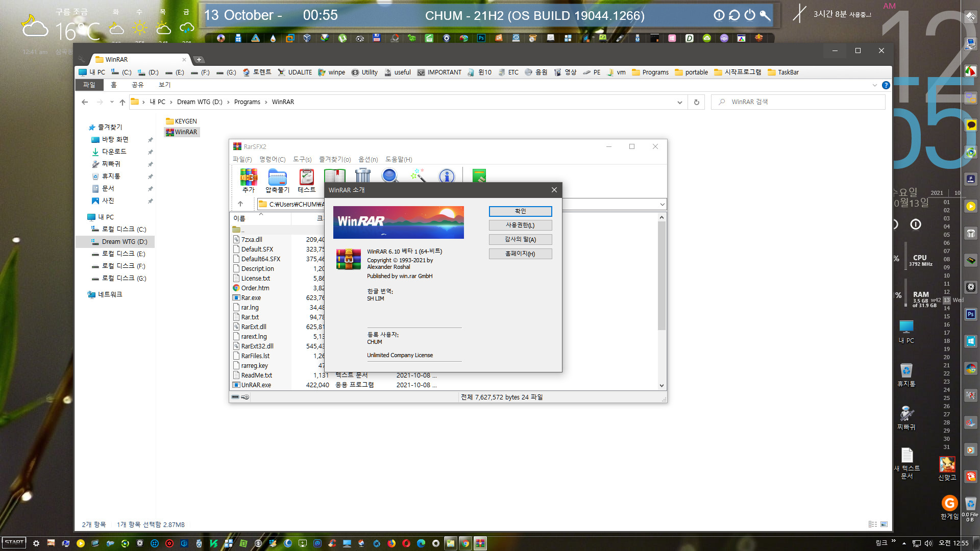Click the 이름 column header in WinRAR
The width and height of the screenshot is (980, 551).
260,218
